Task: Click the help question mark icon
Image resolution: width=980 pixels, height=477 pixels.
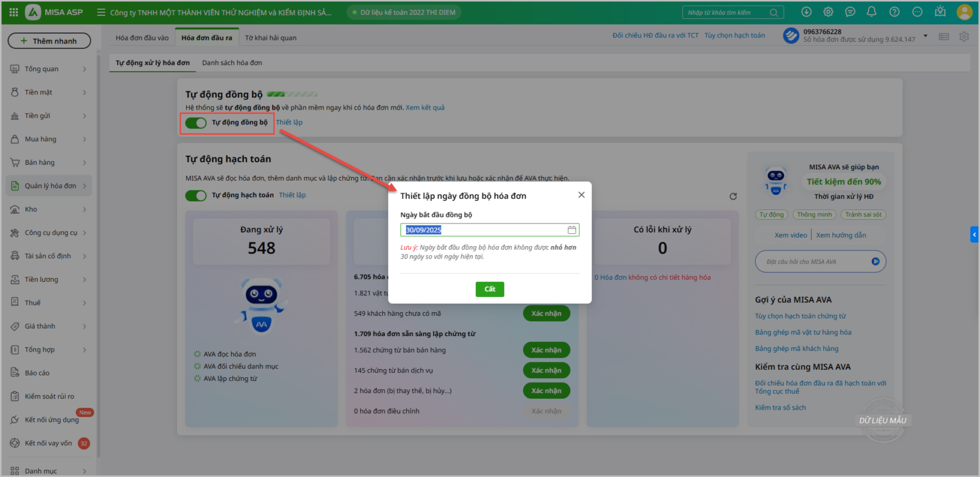Action: click(894, 12)
